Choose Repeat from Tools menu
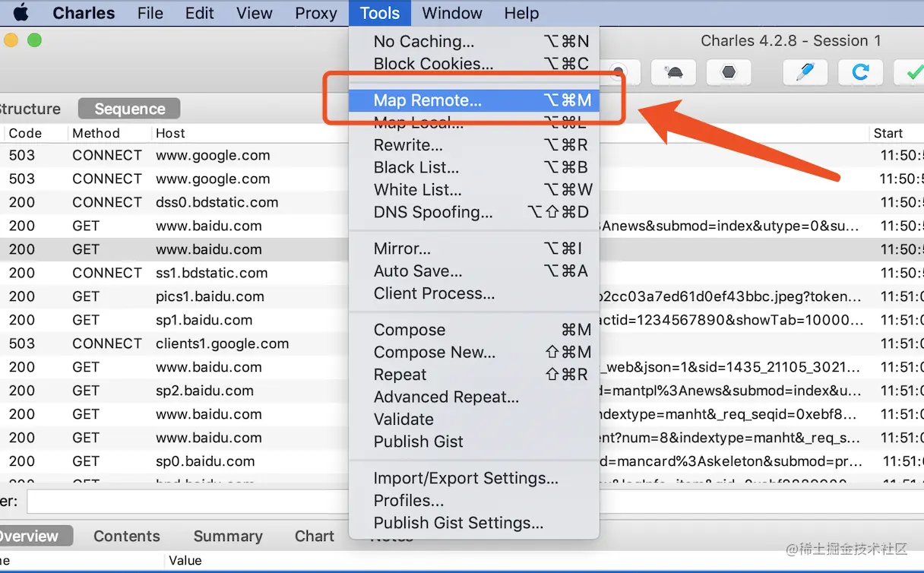 (x=474, y=375)
